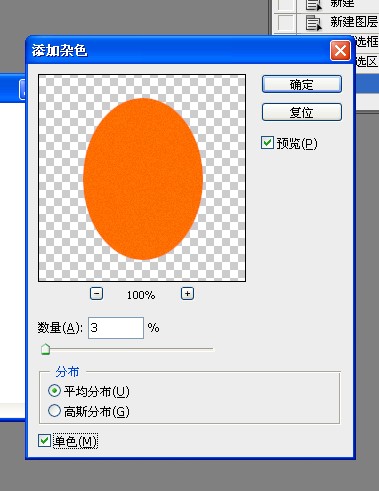
Task: Click the orange ellipse preview thumbnail
Action: click(x=142, y=178)
